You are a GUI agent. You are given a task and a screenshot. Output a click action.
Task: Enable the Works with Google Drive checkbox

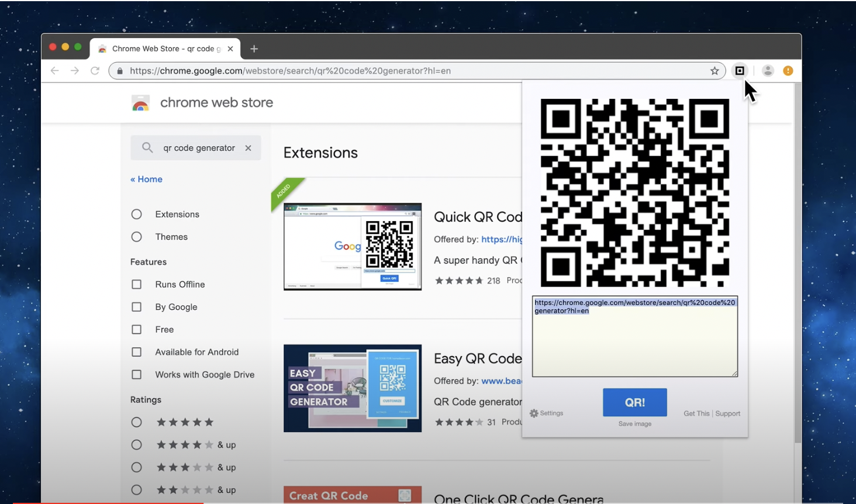(x=136, y=375)
